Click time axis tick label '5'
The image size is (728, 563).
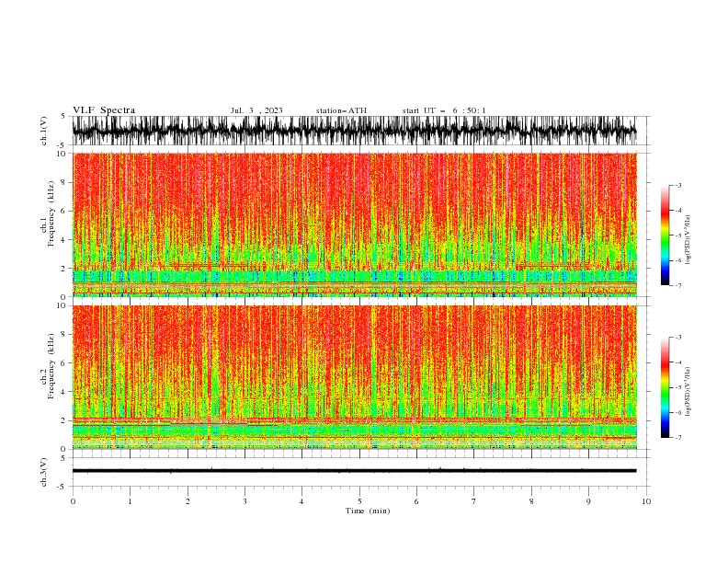pyautogui.click(x=359, y=501)
